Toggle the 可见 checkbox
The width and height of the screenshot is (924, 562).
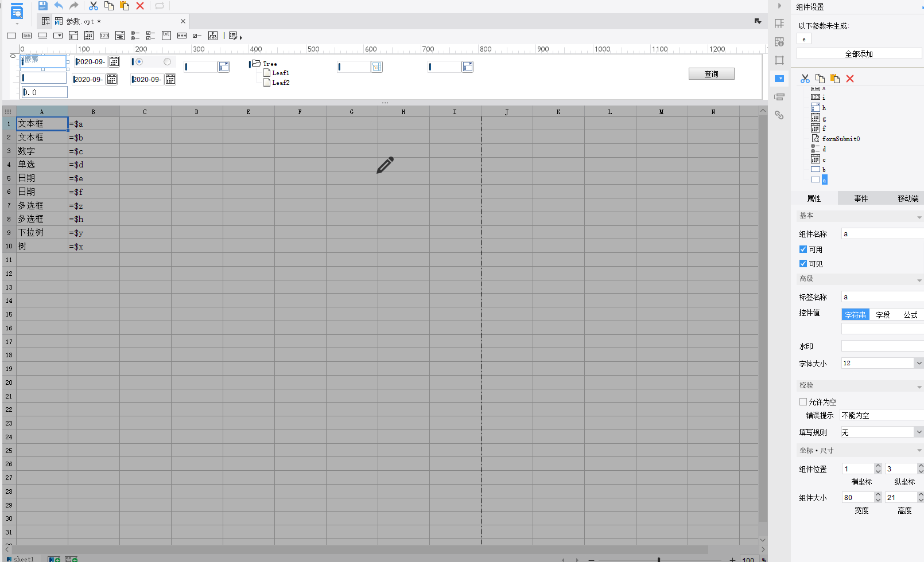coord(803,264)
